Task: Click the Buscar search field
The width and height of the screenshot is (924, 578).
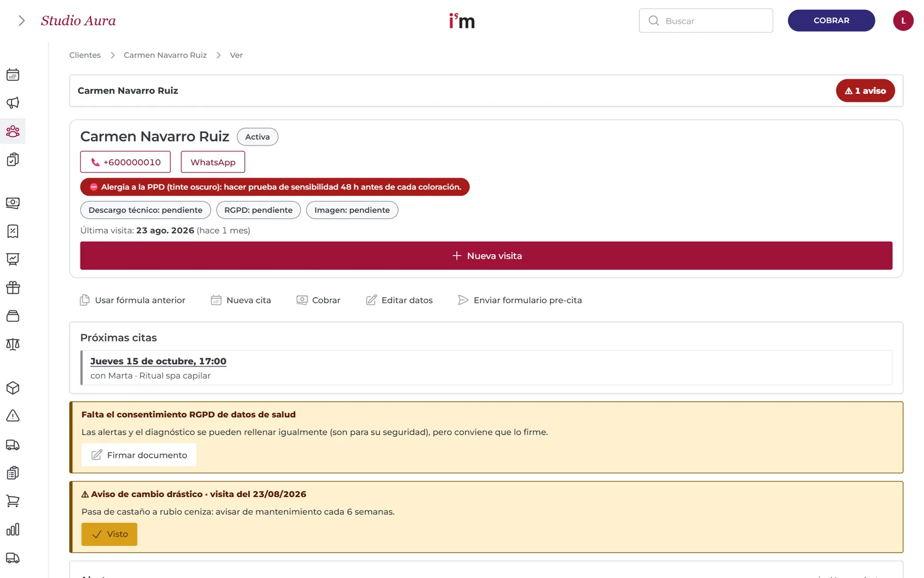Action: pyautogui.click(x=706, y=21)
